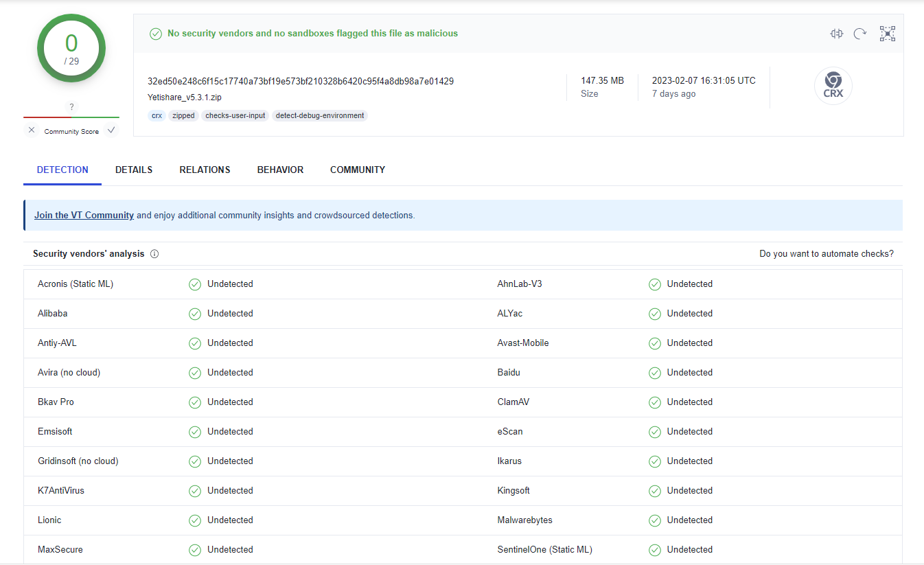
Task: Click the file SHA-256 hash text
Action: coord(301,81)
